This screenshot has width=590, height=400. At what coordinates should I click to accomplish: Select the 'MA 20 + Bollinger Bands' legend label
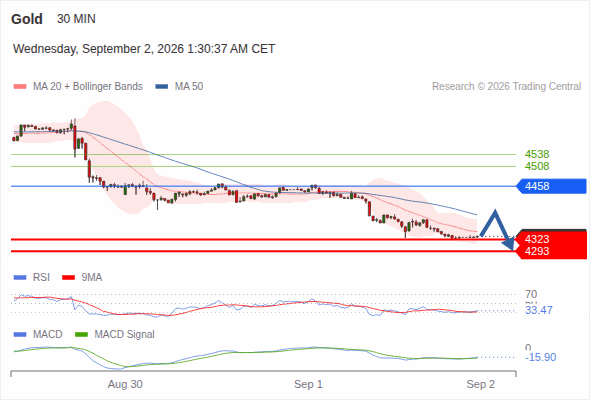pos(88,87)
